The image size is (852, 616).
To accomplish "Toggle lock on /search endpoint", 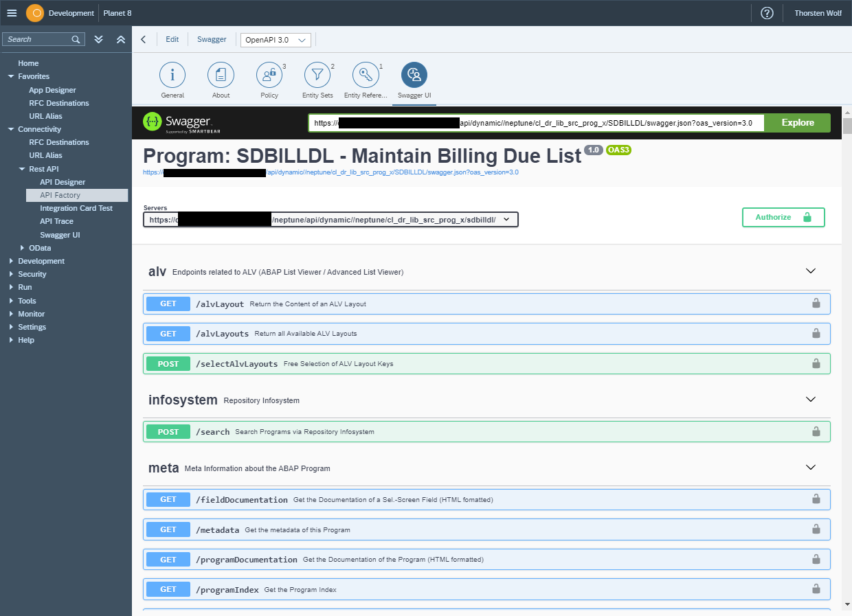I will coord(816,432).
